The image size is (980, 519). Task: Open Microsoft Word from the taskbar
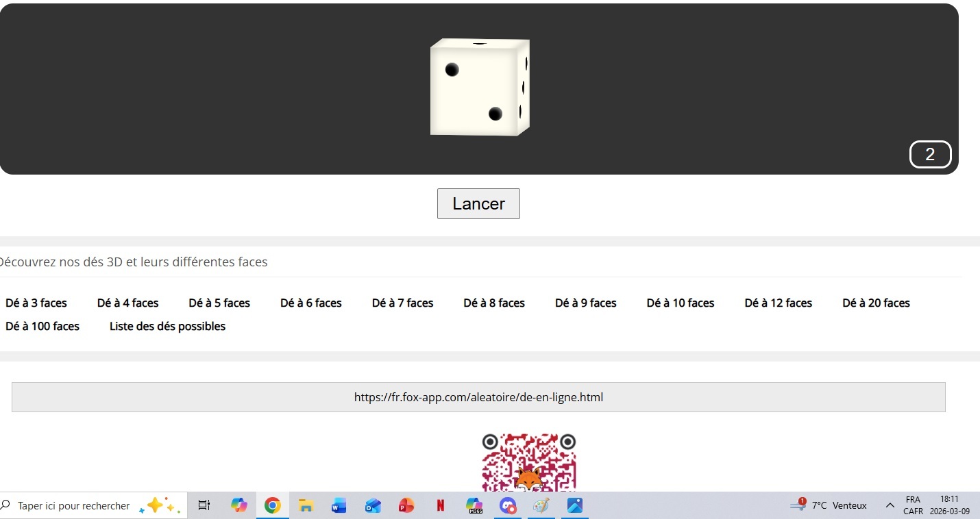pyautogui.click(x=339, y=505)
